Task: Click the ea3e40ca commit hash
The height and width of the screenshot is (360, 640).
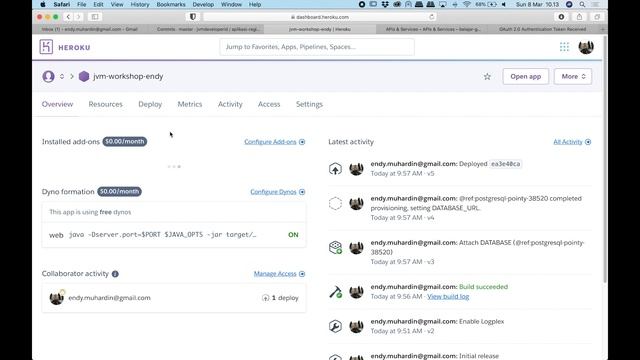Action: [x=505, y=164]
